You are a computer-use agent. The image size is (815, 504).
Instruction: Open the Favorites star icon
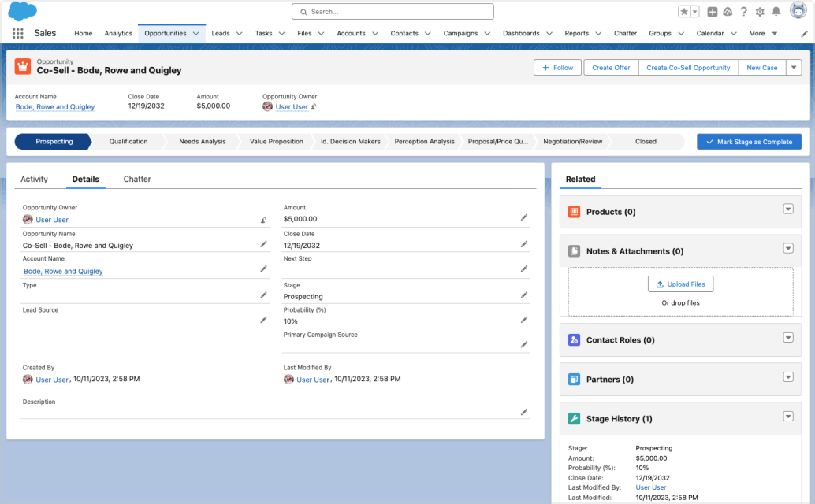click(684, 12)
